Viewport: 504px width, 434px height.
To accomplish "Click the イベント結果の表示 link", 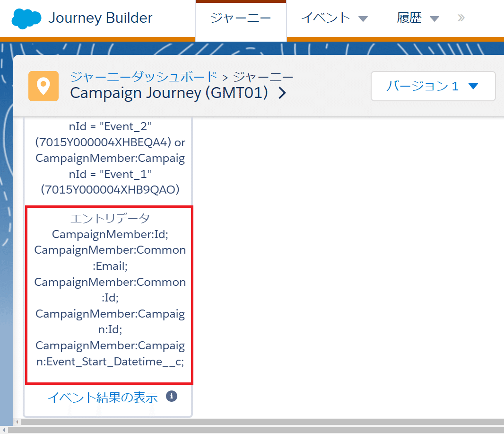I will (x=104, y=397).
